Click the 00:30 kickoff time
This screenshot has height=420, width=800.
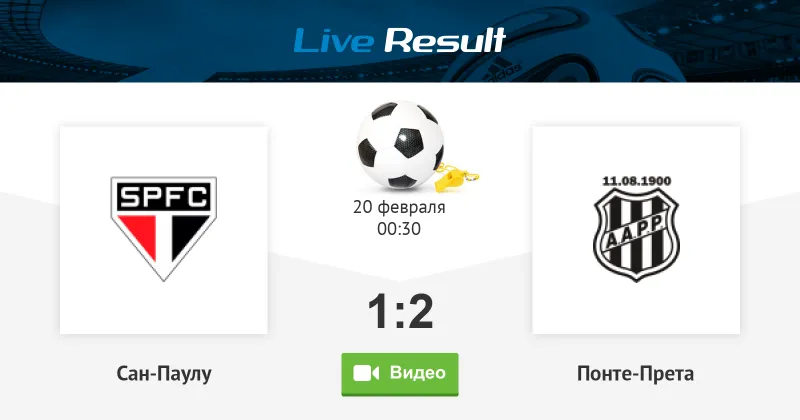point(399,229)
